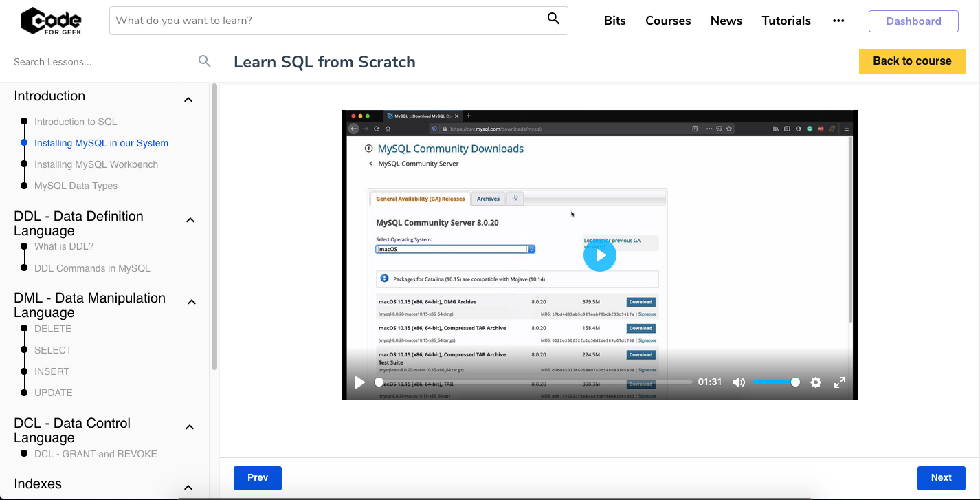Click the Indexes section heading
The width and height of the screenshot is (980, 500).
pos(38,484)
